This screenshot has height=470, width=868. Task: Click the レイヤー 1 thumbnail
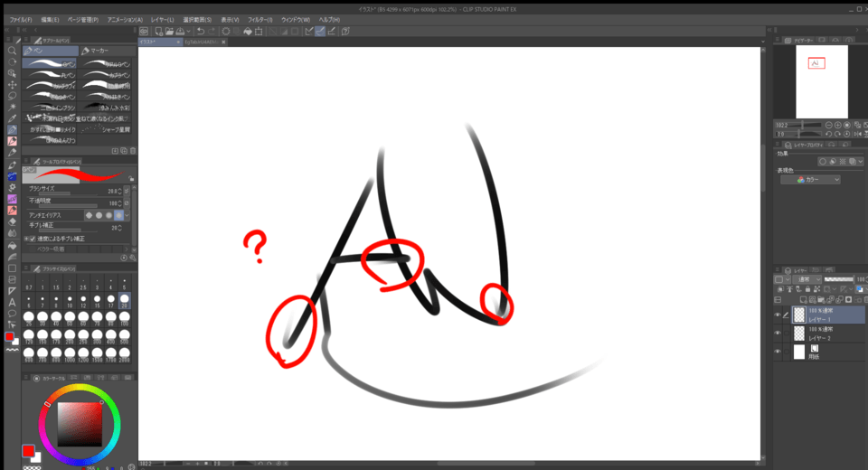click(x=798, y=315)
